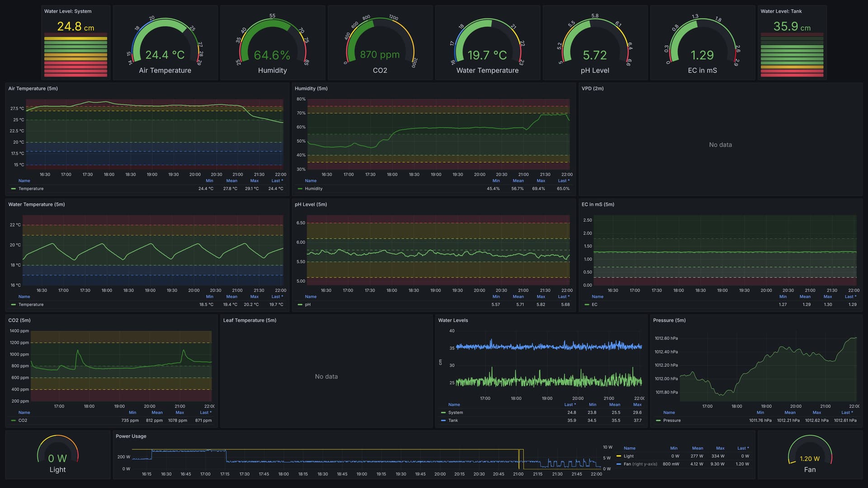Open the Power Usage panel title menu
Screen dimensions: 868x488
click(x=131, y=436)
